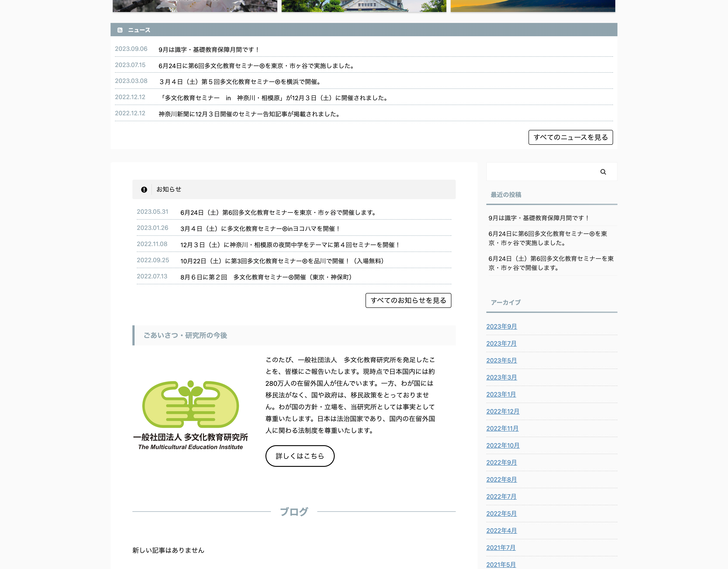The image size is (728, 569).
Task: Open news about 第6回セミナー in 市ヶ谷実施
Action: point(257,66)
